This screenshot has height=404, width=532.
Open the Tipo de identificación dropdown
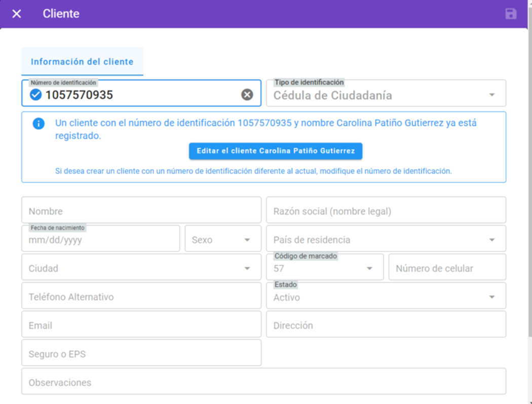(x=386, y=95)
